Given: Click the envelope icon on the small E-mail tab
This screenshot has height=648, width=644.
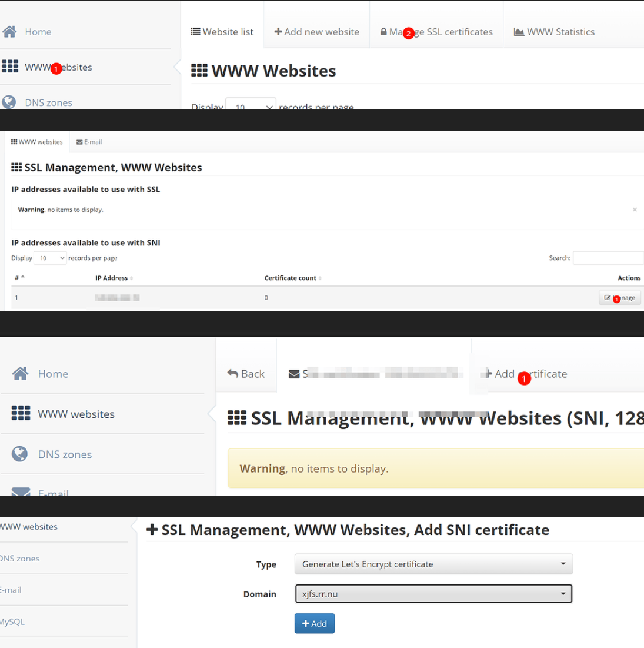Looking at the screenshot, I should pyautogui.click(x=79, y=142).
